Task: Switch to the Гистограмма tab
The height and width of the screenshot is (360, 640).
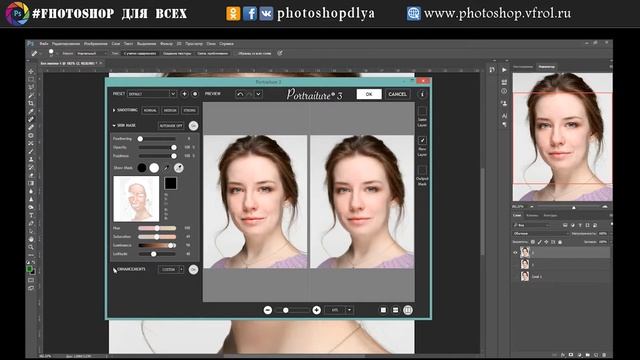Action: (x=523, y=67)
